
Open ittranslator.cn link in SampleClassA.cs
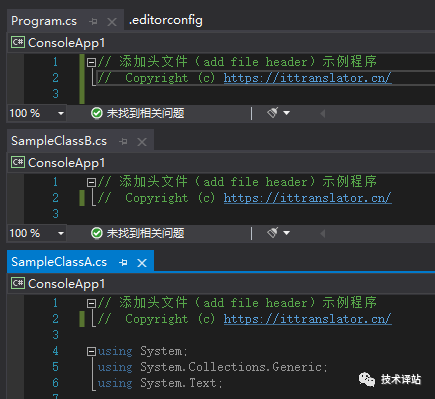(x=308, y=319)
